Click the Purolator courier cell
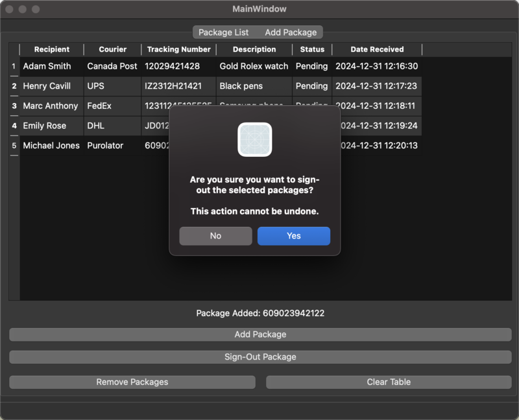This screenshot has height=420, width=519. (112, 146)
